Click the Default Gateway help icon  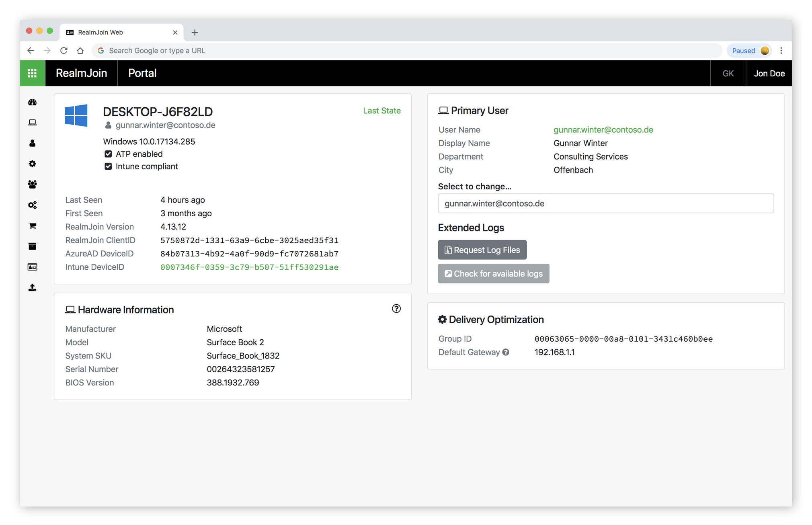click(x=506, y=352)
